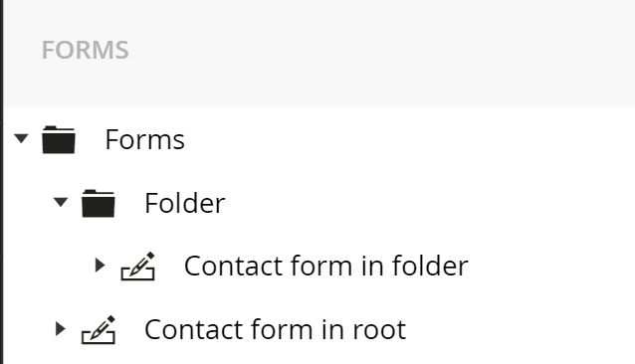
Task: Click empty header area above the FORMS title
Action: tap(317, 16)
